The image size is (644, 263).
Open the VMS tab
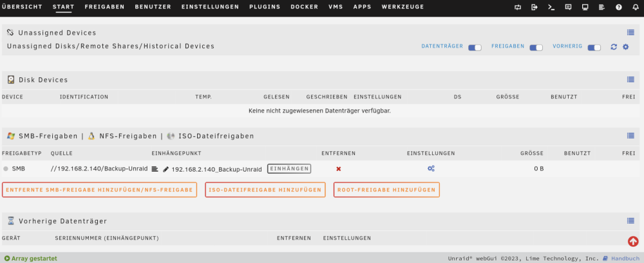(336, 7)
